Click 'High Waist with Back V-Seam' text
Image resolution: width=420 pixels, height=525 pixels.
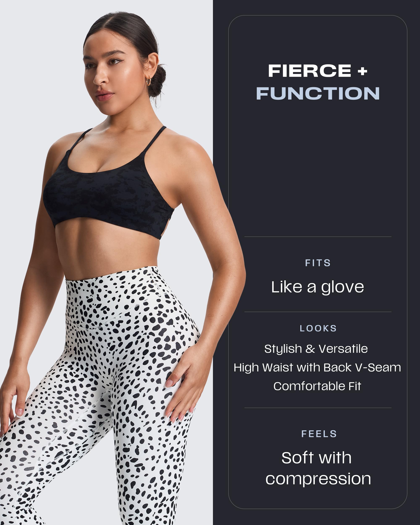point(317,367)
